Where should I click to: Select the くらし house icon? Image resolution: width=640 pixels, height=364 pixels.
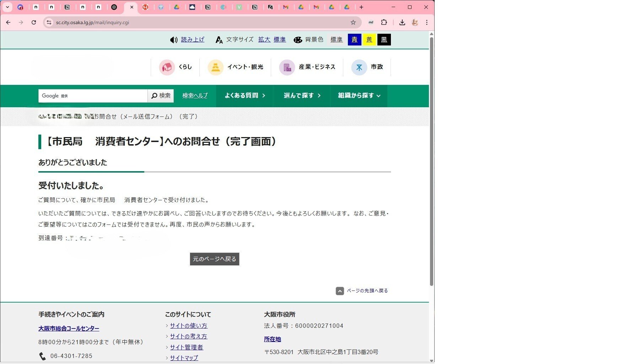coord(167,67)
